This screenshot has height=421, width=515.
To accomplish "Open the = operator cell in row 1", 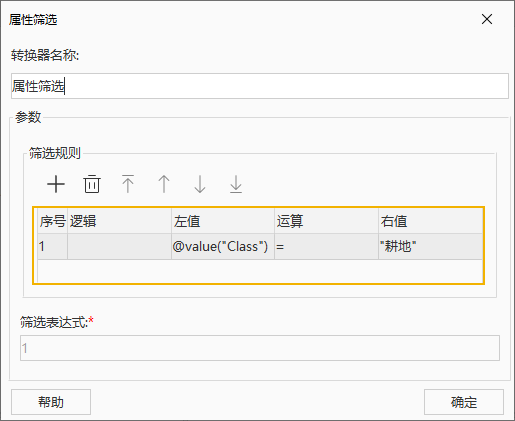I will click(326, 247).
